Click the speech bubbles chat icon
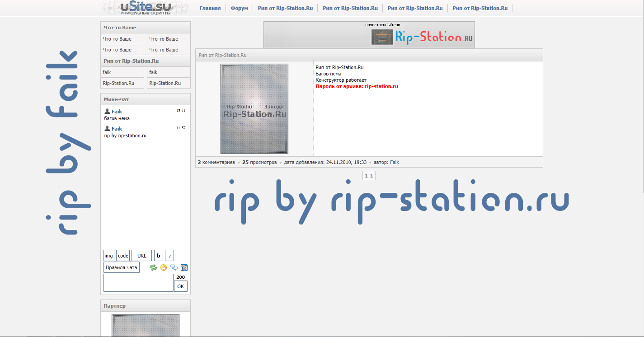Image resolution: width=644 pixels, height=337 pixels. [x=174, y=267]
